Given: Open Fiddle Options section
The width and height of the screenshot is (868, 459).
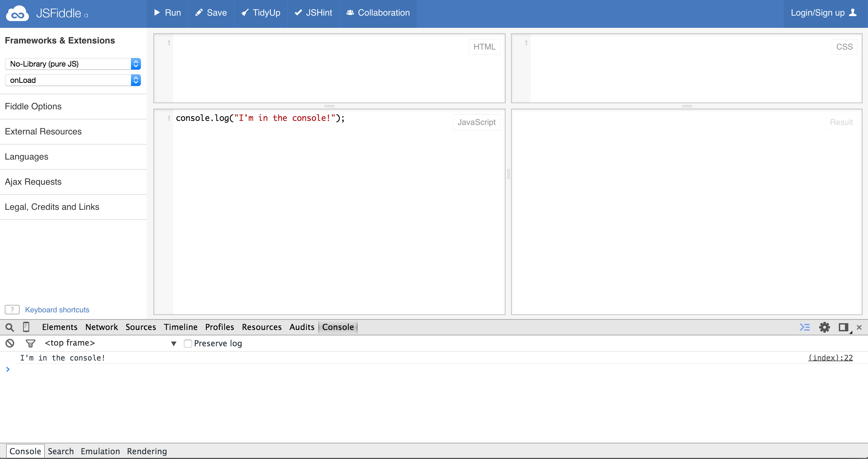Looking at the screenshot, I should point(32,106).
